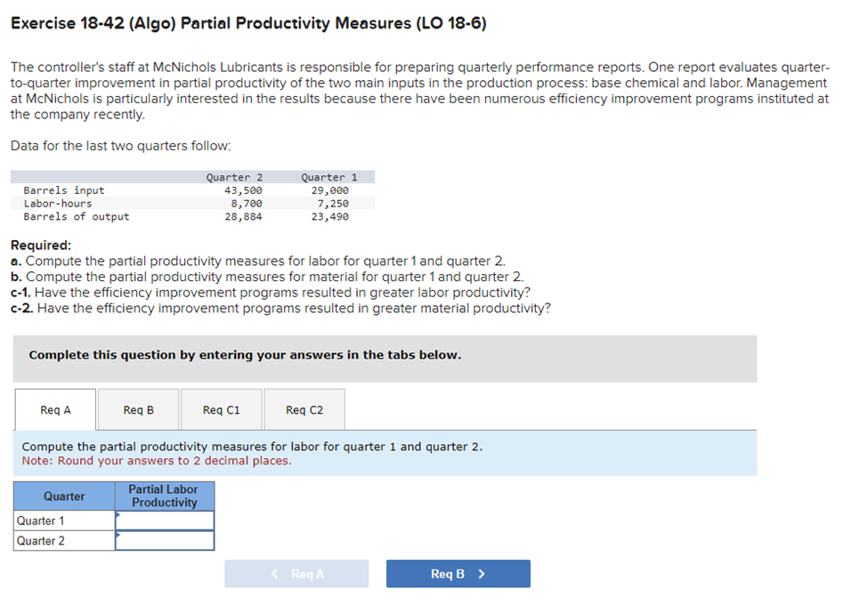Click the Exercise 18-42 title heading
Viewport: 868px width, 613px height.
tap(248, 23)
